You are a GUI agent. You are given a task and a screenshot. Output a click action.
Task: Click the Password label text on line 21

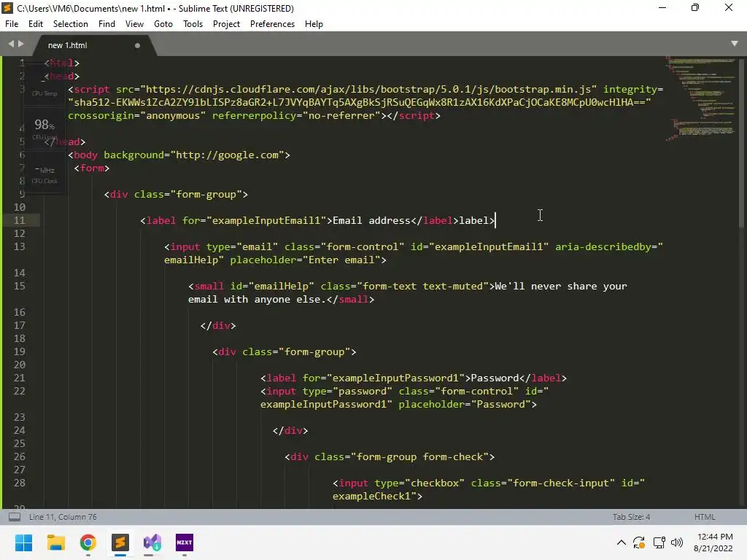[495, 378]
